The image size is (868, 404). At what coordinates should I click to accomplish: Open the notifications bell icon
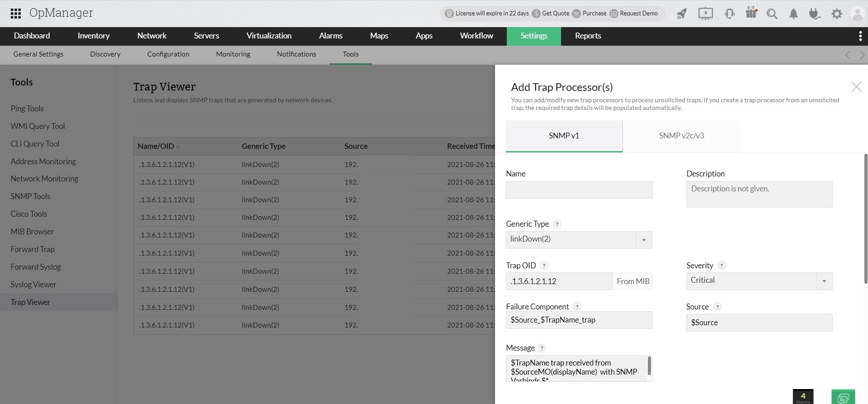(793, 14)
